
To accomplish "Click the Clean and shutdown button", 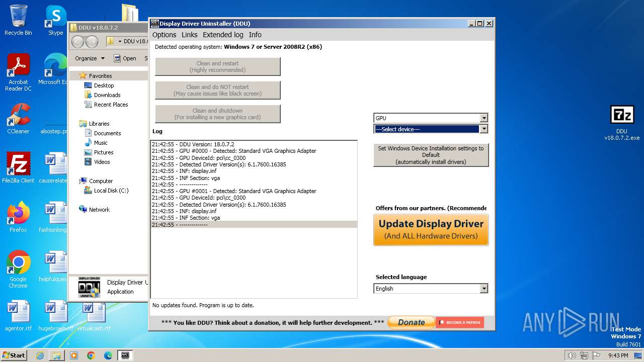I will pos(217,114).
